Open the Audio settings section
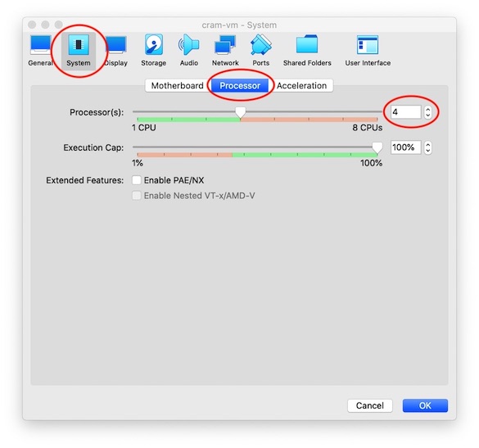 pyautogui.click(x=189, y=51)
